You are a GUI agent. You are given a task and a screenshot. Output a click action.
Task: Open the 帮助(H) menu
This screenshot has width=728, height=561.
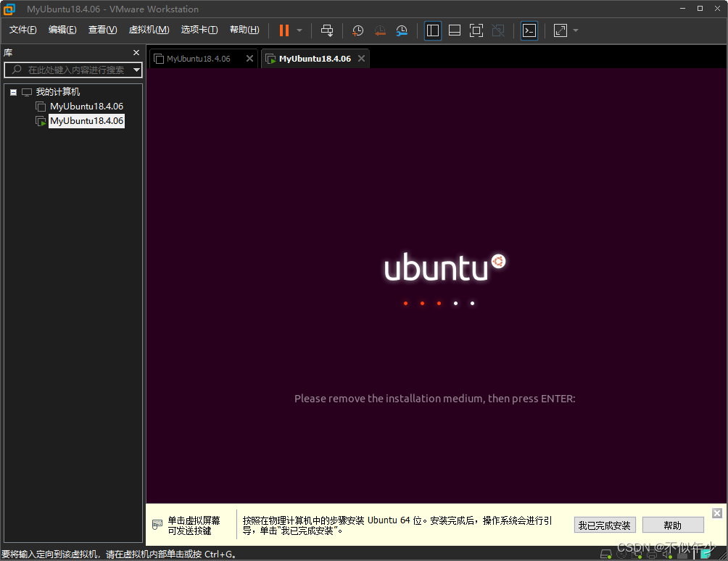[244, 30]
